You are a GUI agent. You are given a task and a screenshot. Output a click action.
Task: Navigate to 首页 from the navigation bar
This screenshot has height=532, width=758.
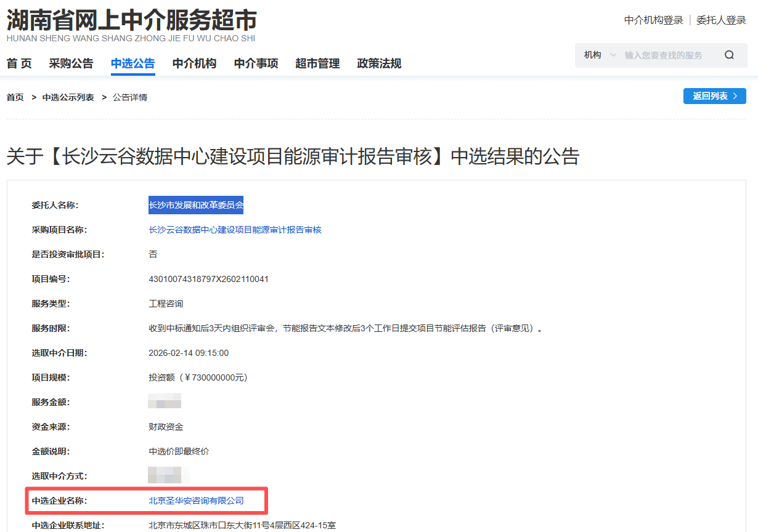pos(18,63)
